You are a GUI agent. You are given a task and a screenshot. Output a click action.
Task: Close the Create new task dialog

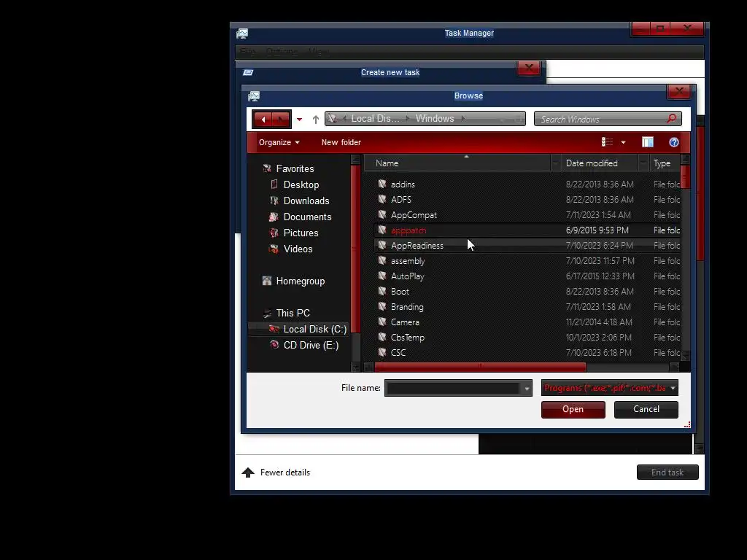529,69
